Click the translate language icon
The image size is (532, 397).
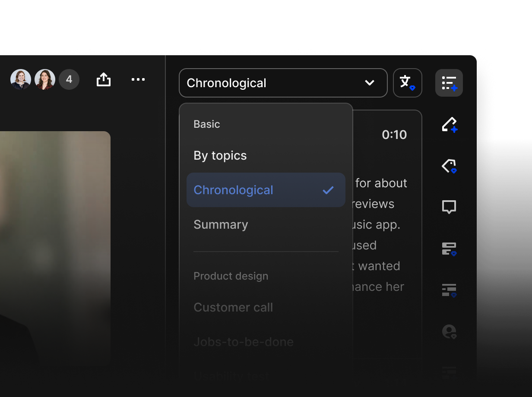(407, 83)
